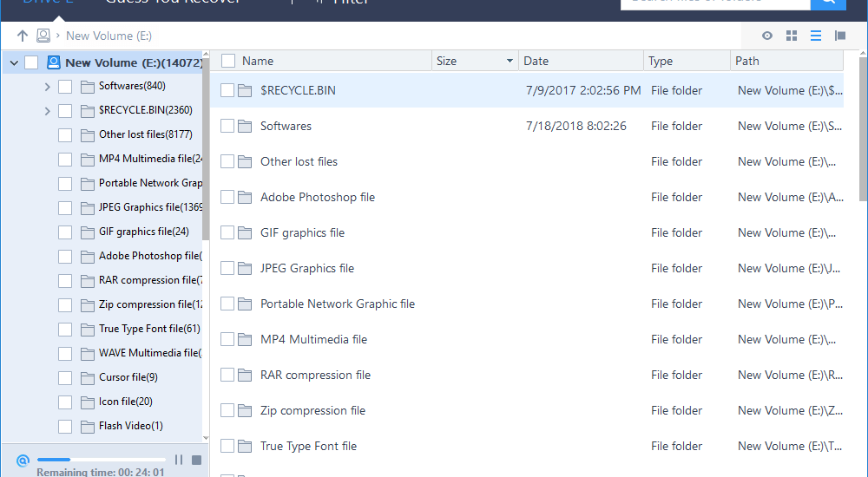This screenshot has width=868, height=477.
Task: Click Softwares folder icon in file list
Action: point(246,126)
